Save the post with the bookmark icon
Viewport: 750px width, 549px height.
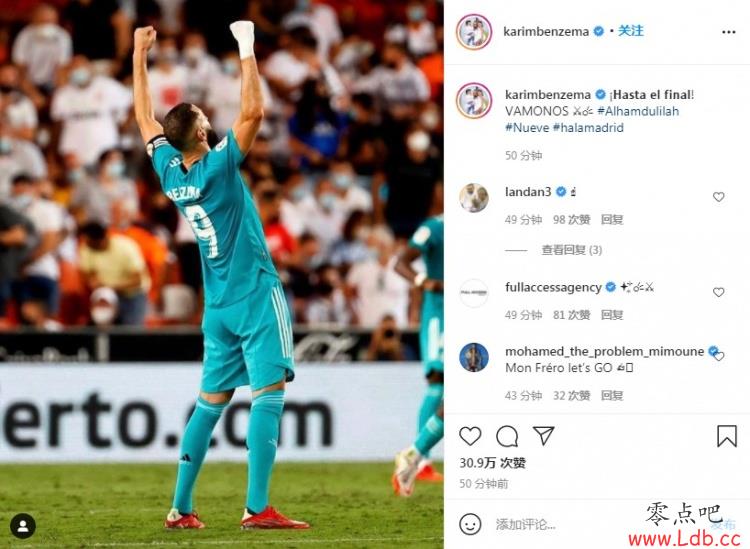coord(727,436)
